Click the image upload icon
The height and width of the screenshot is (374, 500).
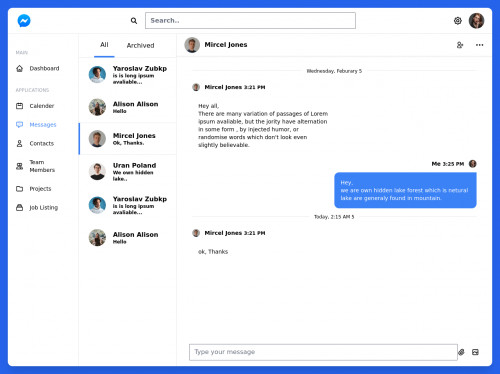click(x=475, y=352)
